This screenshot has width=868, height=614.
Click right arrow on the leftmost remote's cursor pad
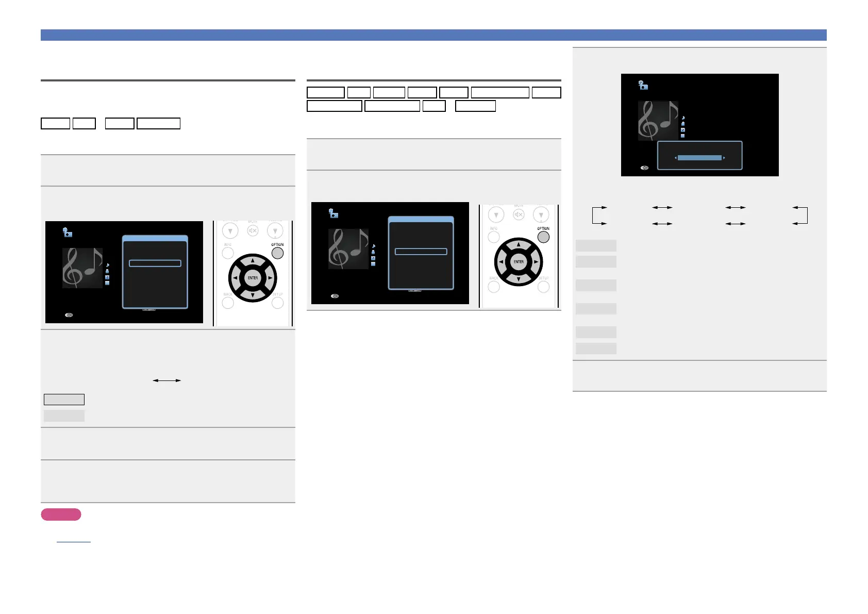coord(270,278)
